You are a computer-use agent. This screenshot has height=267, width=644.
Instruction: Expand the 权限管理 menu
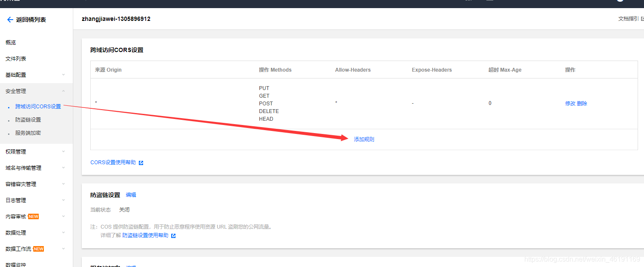point(63,151)
